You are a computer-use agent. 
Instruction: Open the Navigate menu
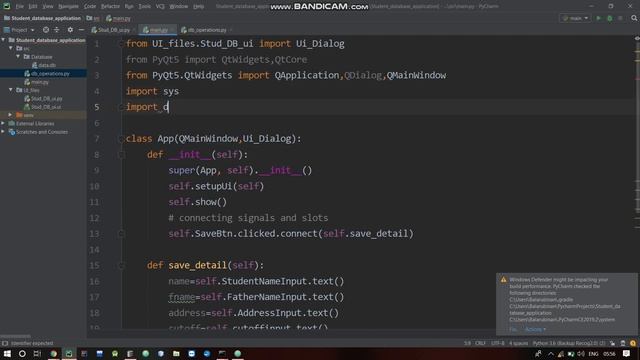pos(68,7)
